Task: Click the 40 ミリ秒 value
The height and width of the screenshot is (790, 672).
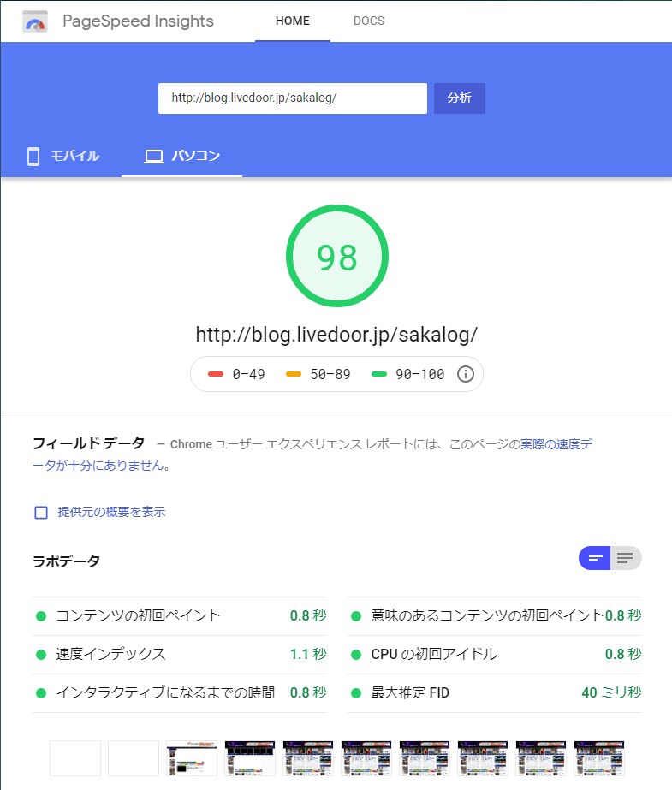Action: 611,692
